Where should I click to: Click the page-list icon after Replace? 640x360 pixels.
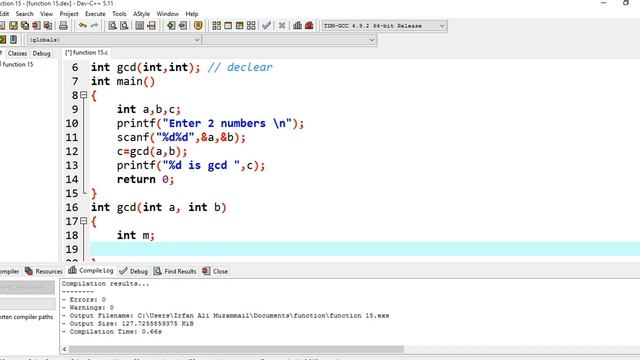click(140, 26)
